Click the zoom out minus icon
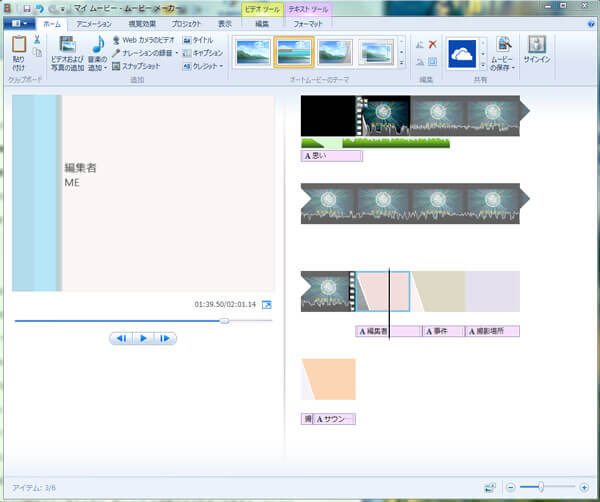The width and height of the screenshot is (600, 502). click(510, 487)
